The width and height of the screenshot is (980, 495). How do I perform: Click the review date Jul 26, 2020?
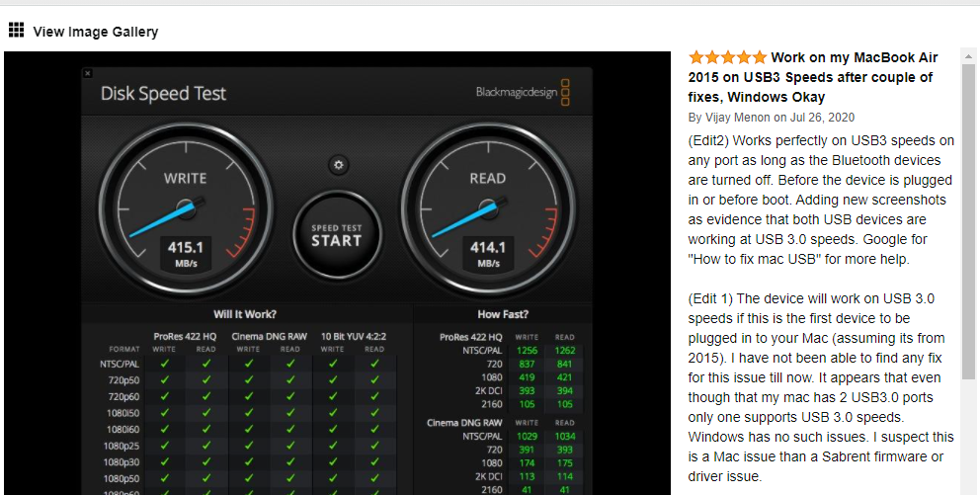pos(822,118)
